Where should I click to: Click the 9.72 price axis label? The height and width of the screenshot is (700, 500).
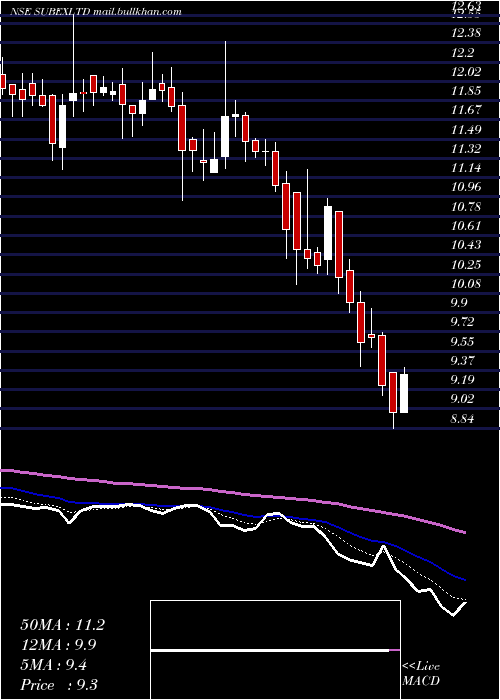pyautogui.click(x=462, y=322)
